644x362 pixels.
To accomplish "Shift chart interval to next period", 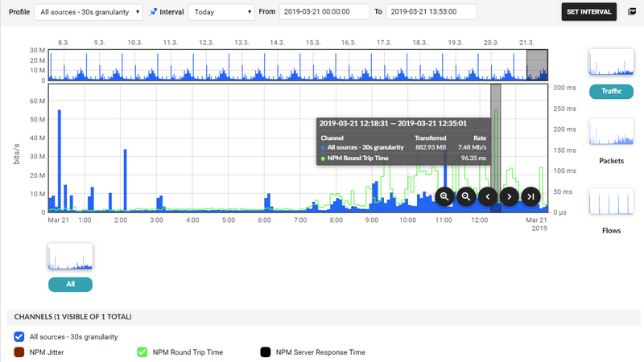I will 509,196.
